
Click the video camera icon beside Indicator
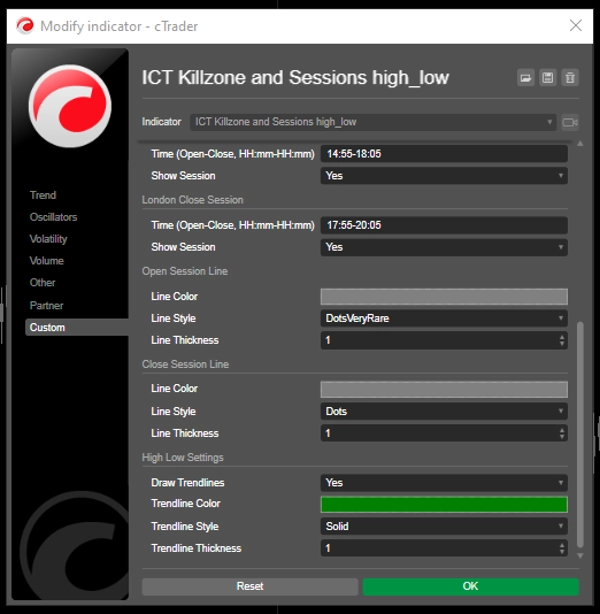tap(570, 122)
